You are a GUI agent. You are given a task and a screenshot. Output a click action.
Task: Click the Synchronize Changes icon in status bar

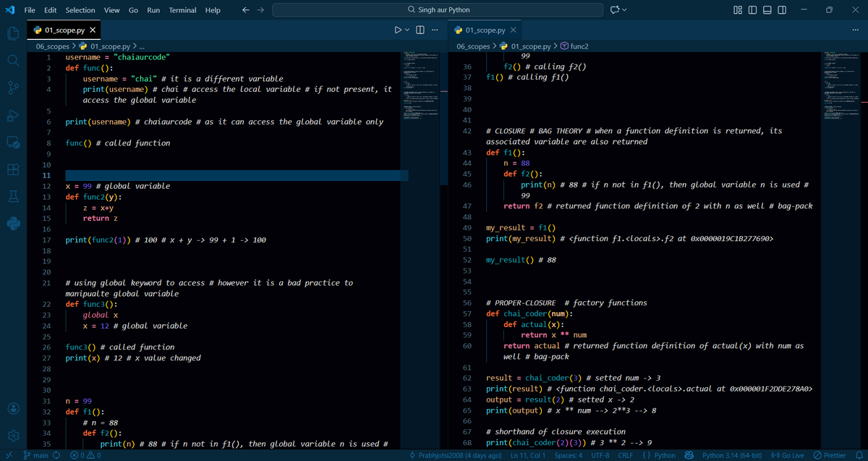pyautogui.click(x=56, y=455)
